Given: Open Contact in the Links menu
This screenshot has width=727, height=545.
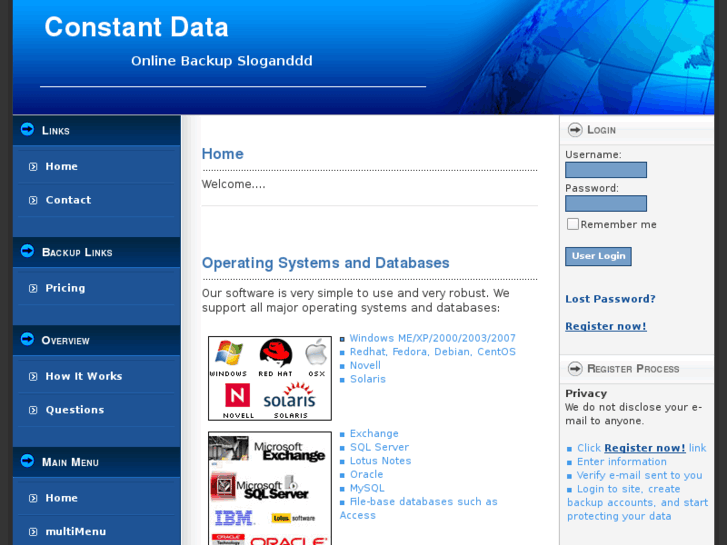Looking at the screenshot, I should (68, 200).
